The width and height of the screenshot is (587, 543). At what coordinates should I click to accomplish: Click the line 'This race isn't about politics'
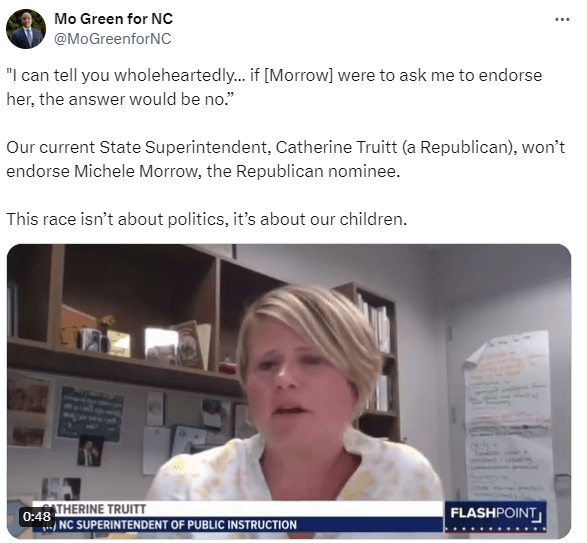point(207,219)
